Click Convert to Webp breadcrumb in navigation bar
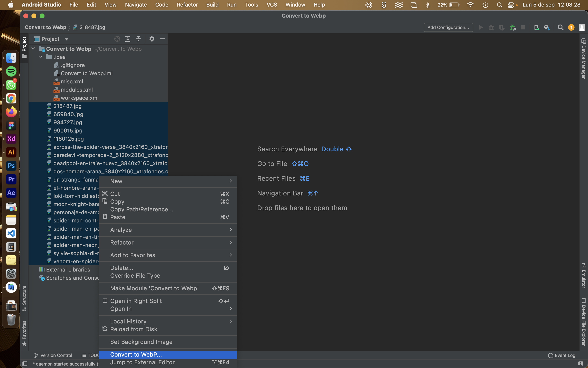This screenshot has height=368, width=588. point(46,27)
